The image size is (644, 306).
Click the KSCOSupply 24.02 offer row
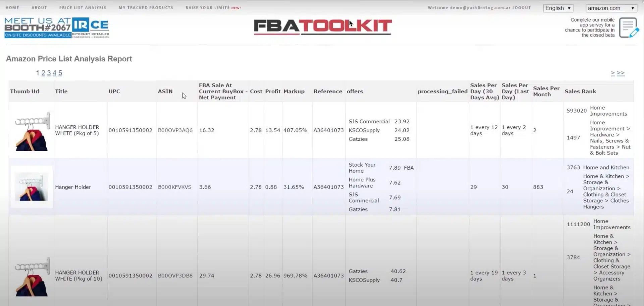(x=379, y=130)
